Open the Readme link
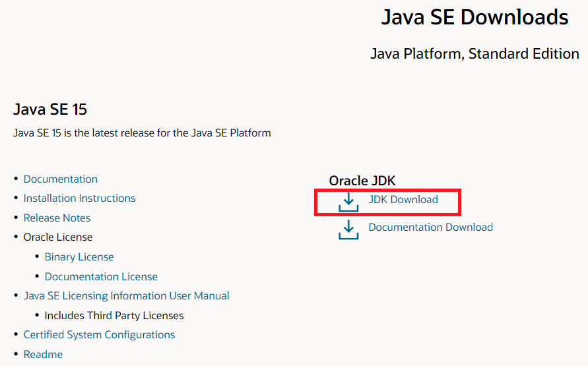Image resolution: width=588 pixels, height=366 pixels. [x=43, y=354]
